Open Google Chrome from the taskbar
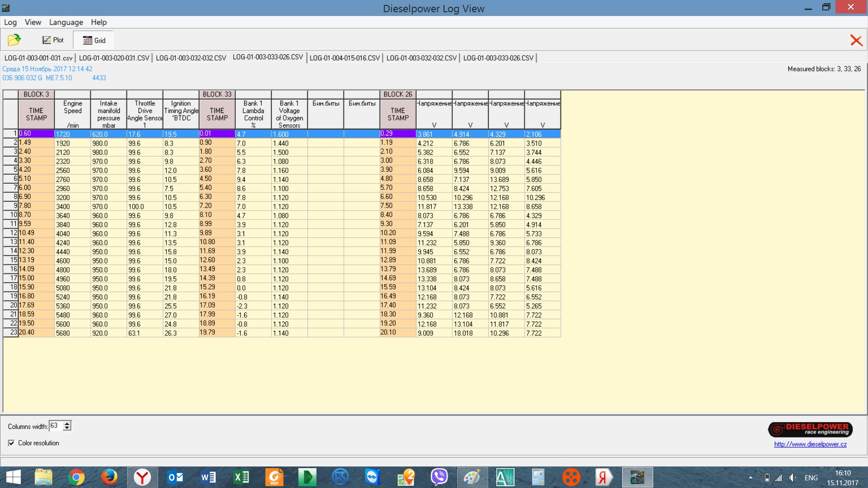Viewport: 868px width, 488px height. point(76,477)
